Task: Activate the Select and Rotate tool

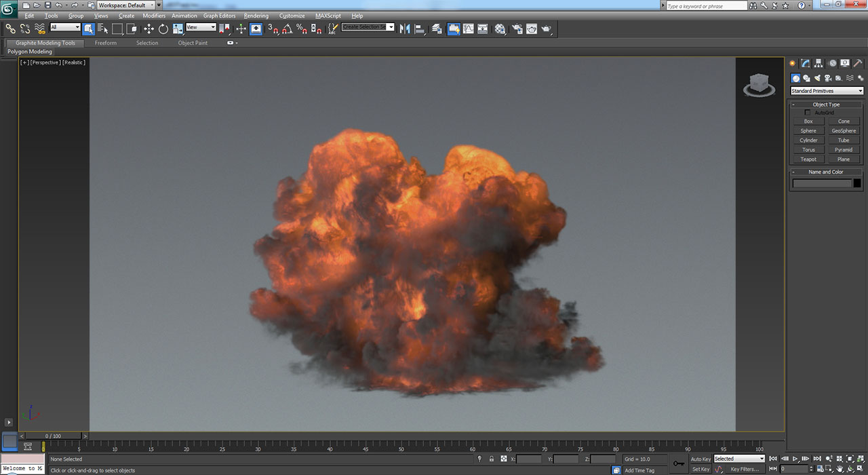Action: pyautogui.click(x=163, y=28)
